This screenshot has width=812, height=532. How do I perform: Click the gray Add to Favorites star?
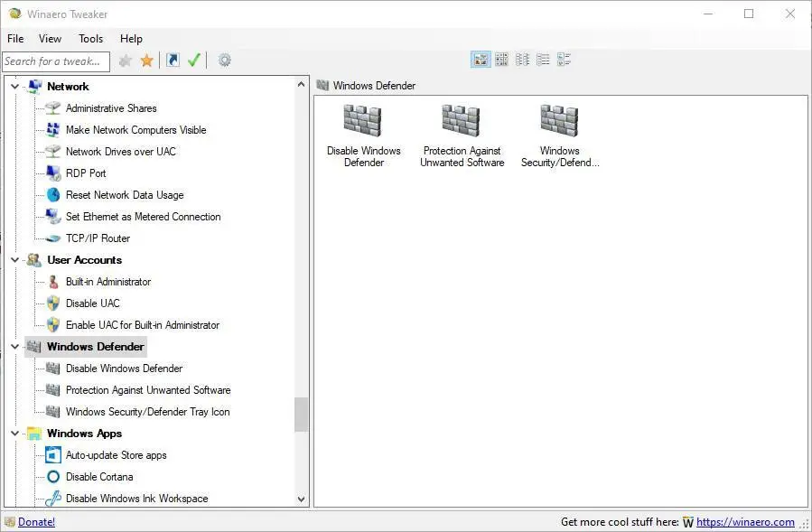point(125,61)
